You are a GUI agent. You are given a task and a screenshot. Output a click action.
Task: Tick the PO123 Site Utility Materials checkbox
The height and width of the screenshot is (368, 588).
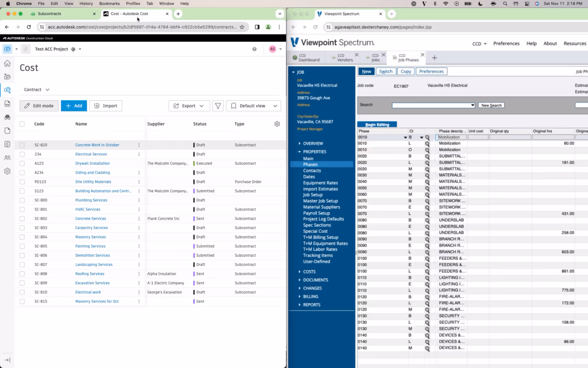pos(22,182)
